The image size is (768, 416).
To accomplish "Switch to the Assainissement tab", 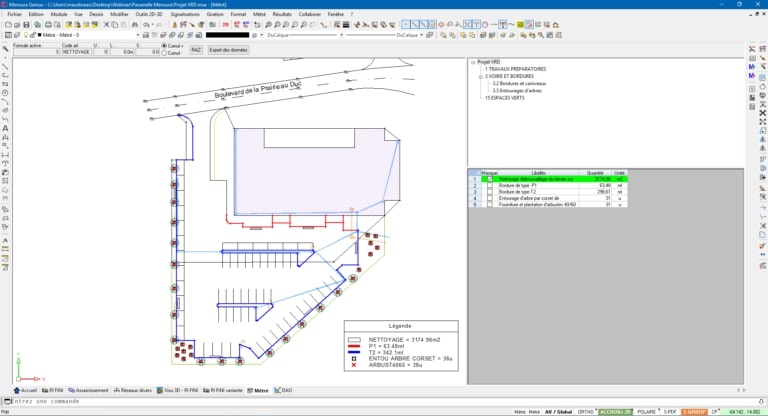I will point(91,391).
